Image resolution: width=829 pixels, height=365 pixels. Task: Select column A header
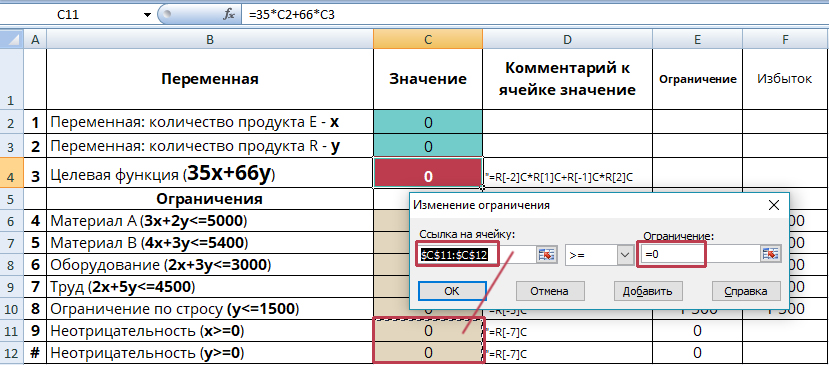(35, 39)
